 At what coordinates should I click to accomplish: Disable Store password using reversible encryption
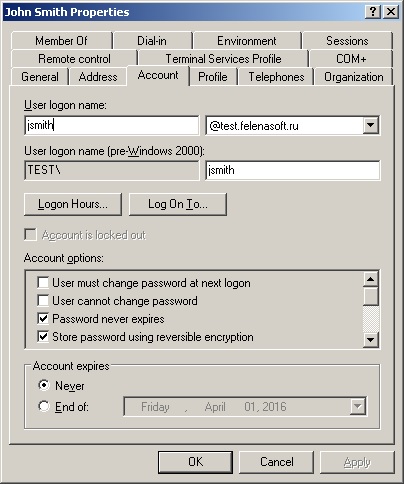coord(43,337)
